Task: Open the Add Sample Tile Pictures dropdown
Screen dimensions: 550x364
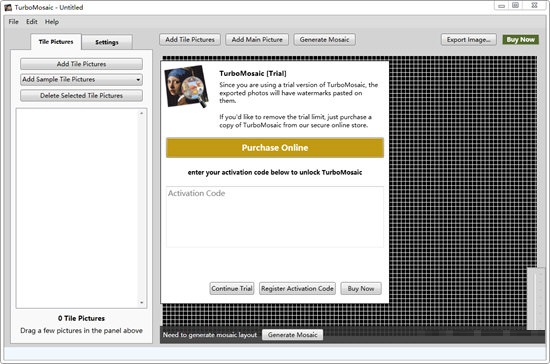Action: coord(81,80)
